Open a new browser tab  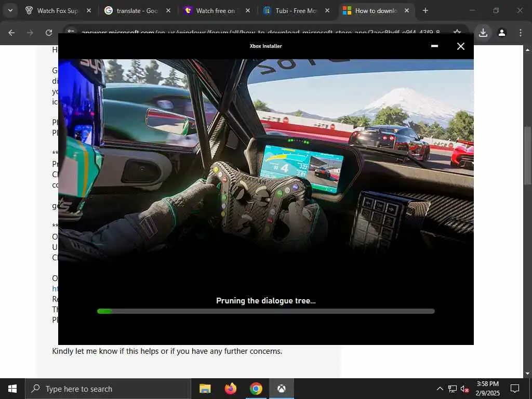(x=425, y=11)
